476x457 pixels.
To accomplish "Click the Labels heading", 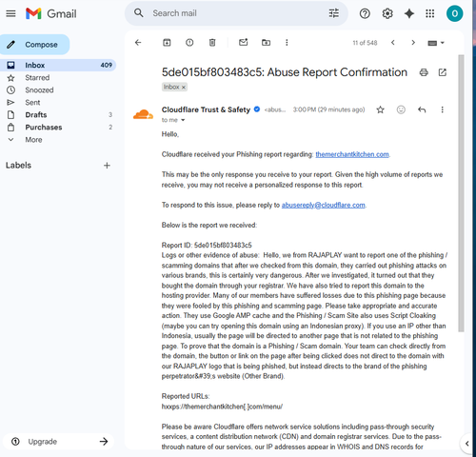I will point(18,166).
